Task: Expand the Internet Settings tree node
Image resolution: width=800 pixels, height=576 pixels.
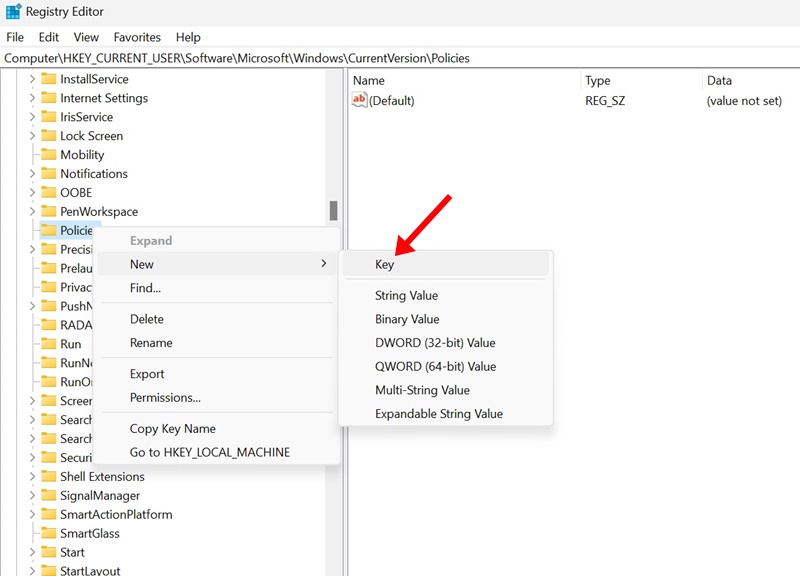Action: click(x=32, y=98)
